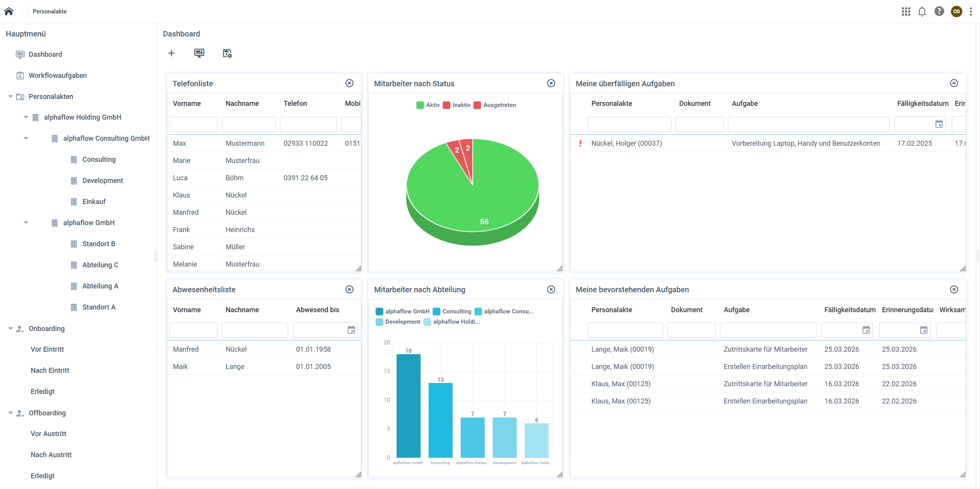Open dashboard settings save icon
The width and height of the screenshot is (980, 489).
click(227, 53)
